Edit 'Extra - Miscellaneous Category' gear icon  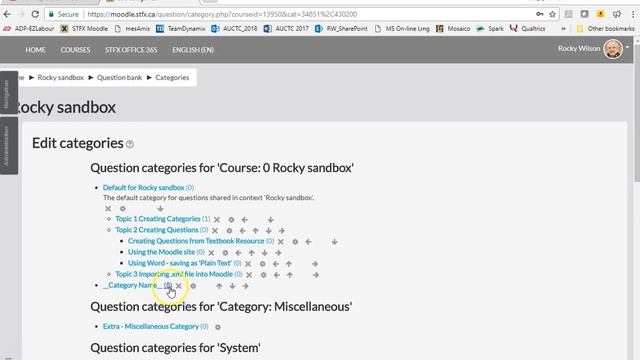(x=218, y=327)
